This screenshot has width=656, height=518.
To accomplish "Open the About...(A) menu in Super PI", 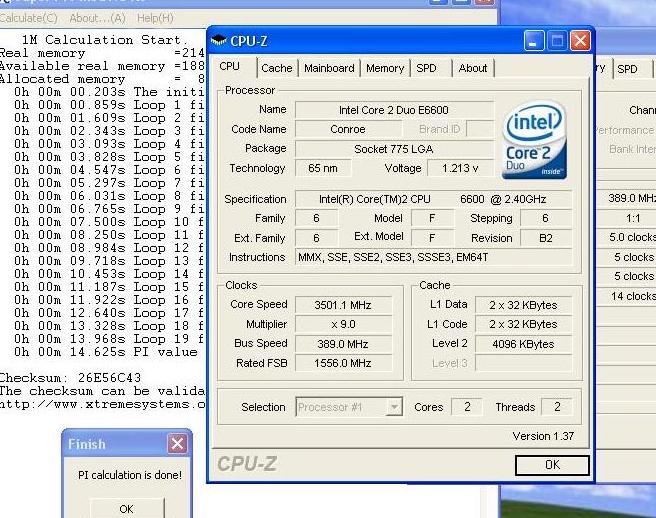I will [97, 18].
